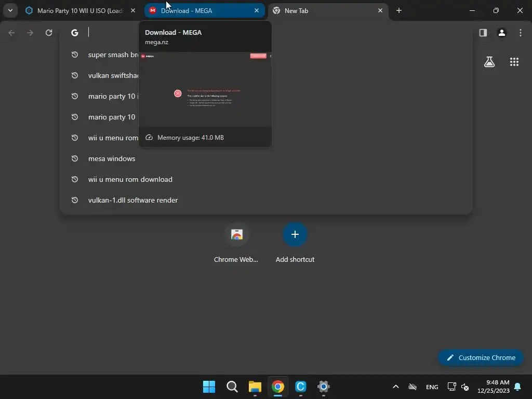Screen dimensions: 532x399
Task: Open the Search Labs flask icon
Action: (489, 62)
